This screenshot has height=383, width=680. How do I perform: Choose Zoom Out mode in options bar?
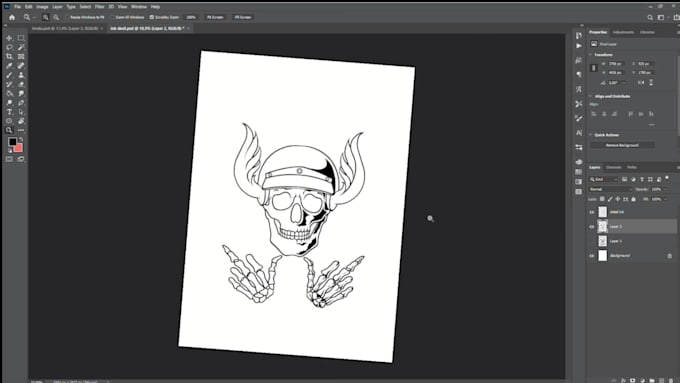56,17
